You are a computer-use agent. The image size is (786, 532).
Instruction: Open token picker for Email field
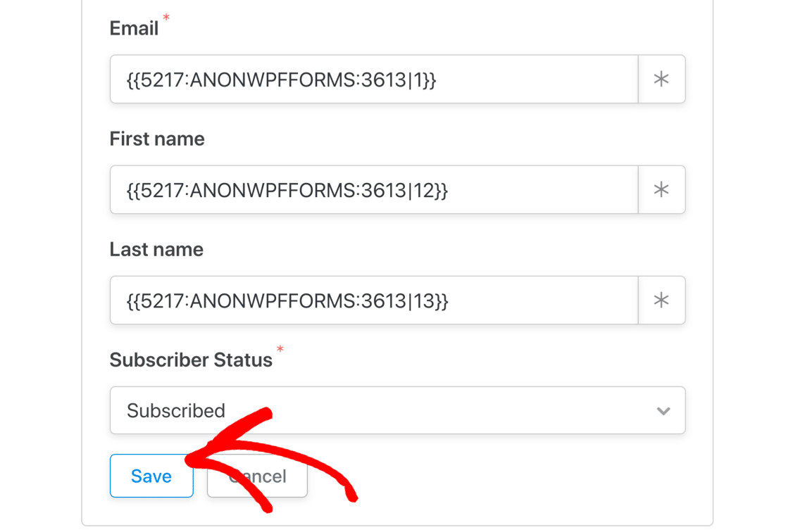pos(661,80)
